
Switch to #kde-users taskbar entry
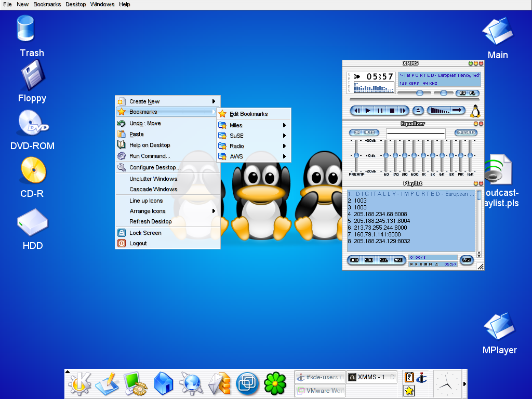[x=320, y=377]
